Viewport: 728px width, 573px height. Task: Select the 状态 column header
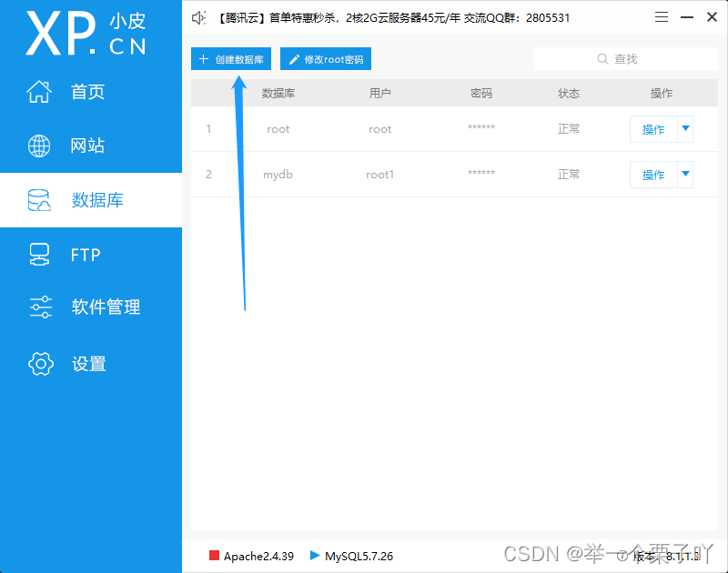coord(568,93)
